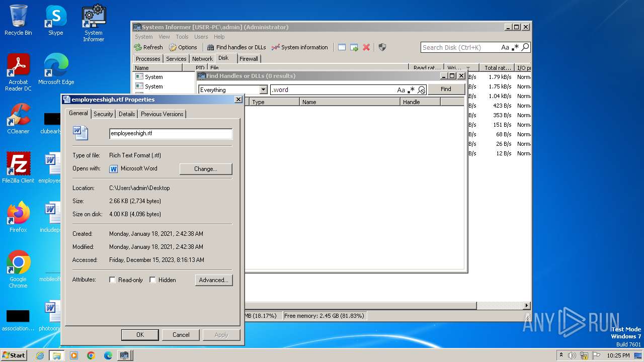Open Google Chrome desktop icon
Viewport: 644px width, 362px height.
click(18, 269)
